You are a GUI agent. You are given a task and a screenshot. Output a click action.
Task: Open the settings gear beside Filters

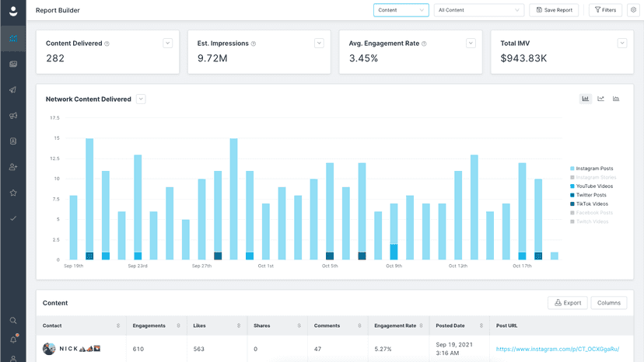(x=633, y=10)
